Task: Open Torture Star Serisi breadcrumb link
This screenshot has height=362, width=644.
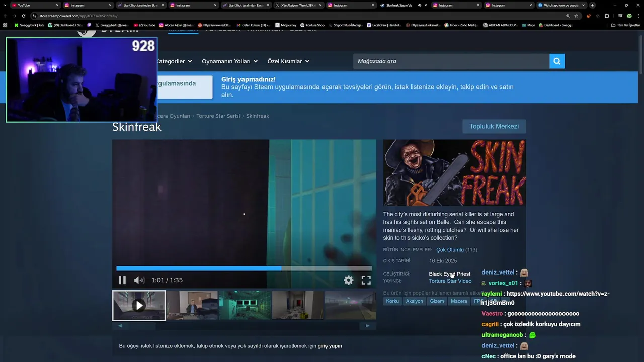Action: [218, 116]
